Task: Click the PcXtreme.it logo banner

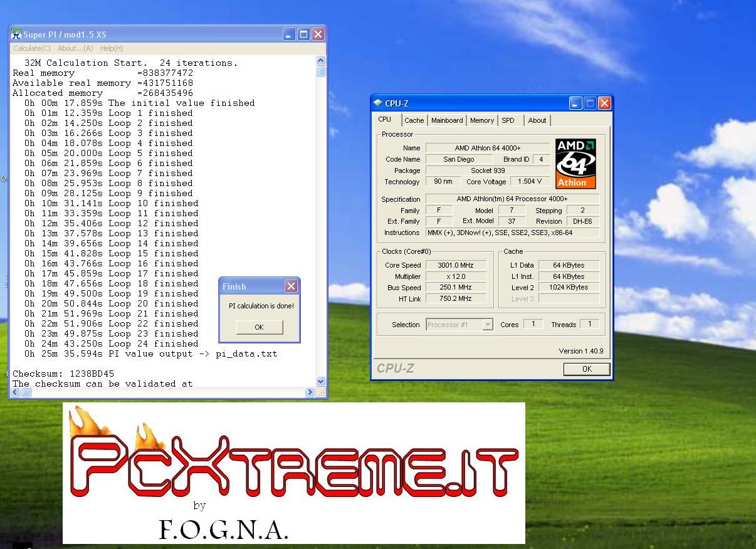Action: click(x=293, y=473)
